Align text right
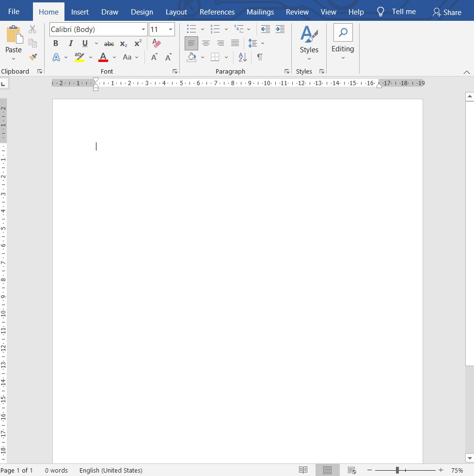Screen dimensions: 474x476 coord(221,43)
